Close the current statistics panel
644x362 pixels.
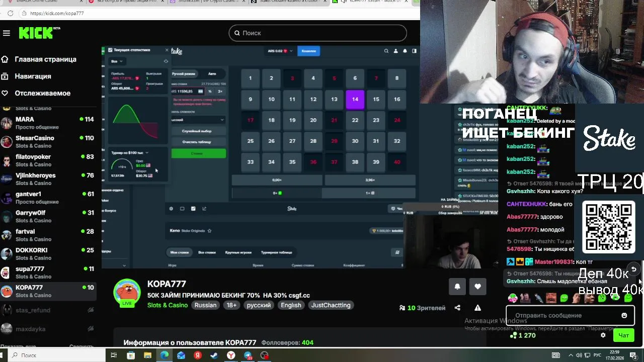[167, 50]
